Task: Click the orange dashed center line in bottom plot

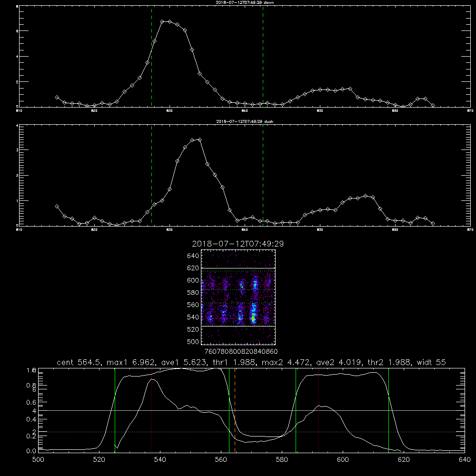Action: [x=235, y=410]
